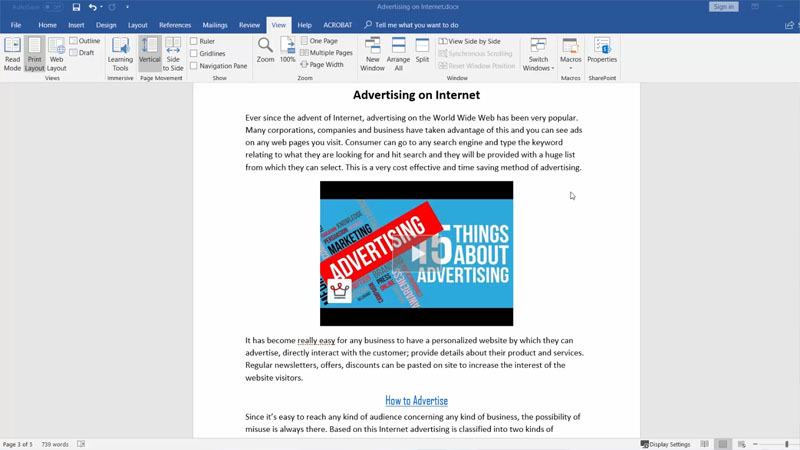This screenshot has width=800, height=450.
Task: Open the Mailings ribbon tab
Action: tap(215, 25)
